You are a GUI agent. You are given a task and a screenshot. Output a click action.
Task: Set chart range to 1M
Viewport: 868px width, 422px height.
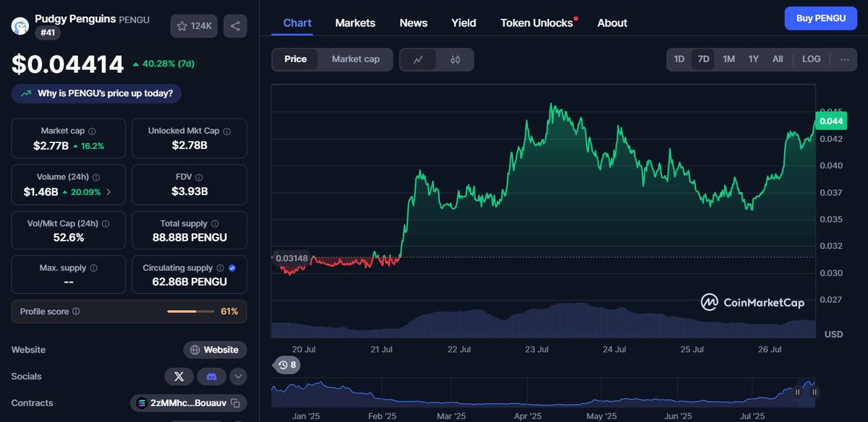729,59
